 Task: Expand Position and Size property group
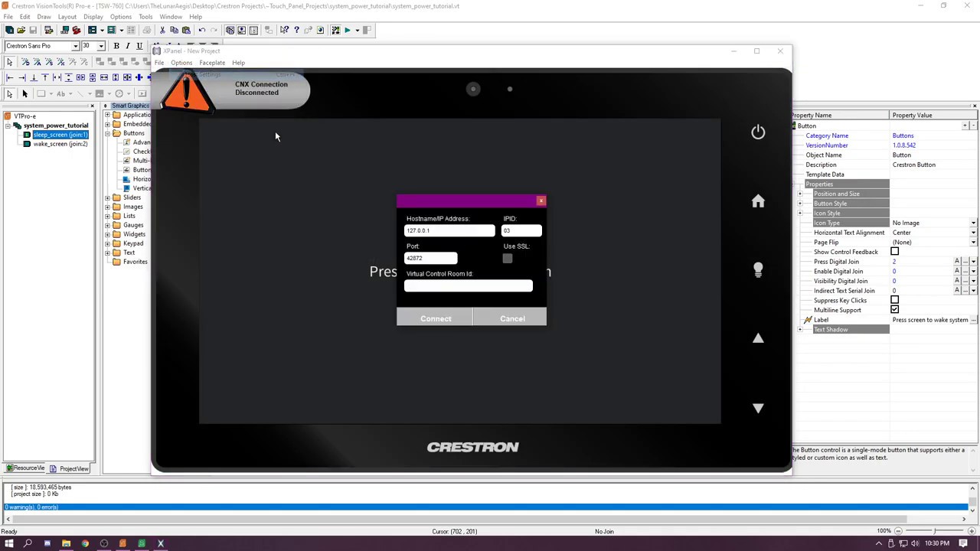pyautogui.click(x=800, y=194)
